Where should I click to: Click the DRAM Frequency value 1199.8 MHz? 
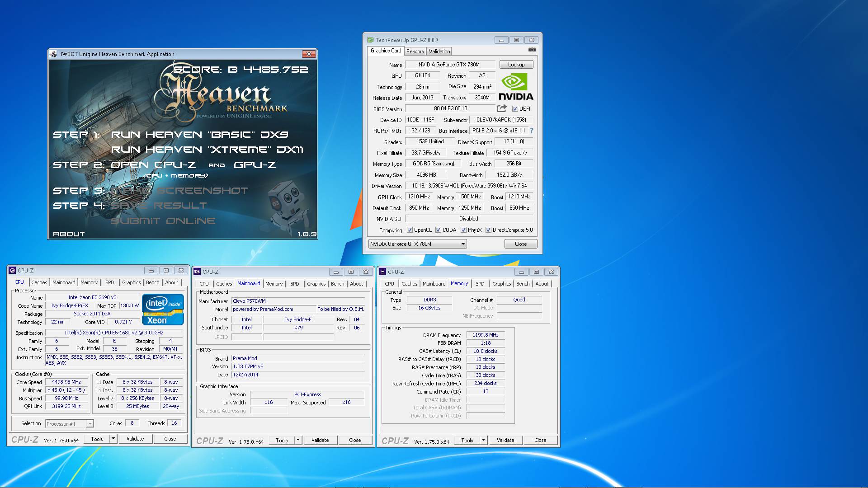coord(486,335)
